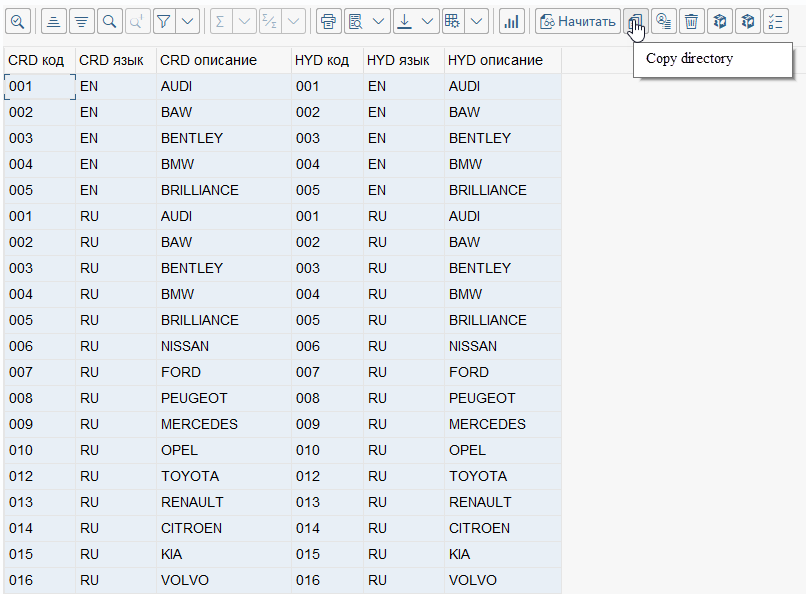This screenshot has width=806, height=594.
Task: Select CRD код cell 007
Action: pyautogui.click(x=40, y=372)
